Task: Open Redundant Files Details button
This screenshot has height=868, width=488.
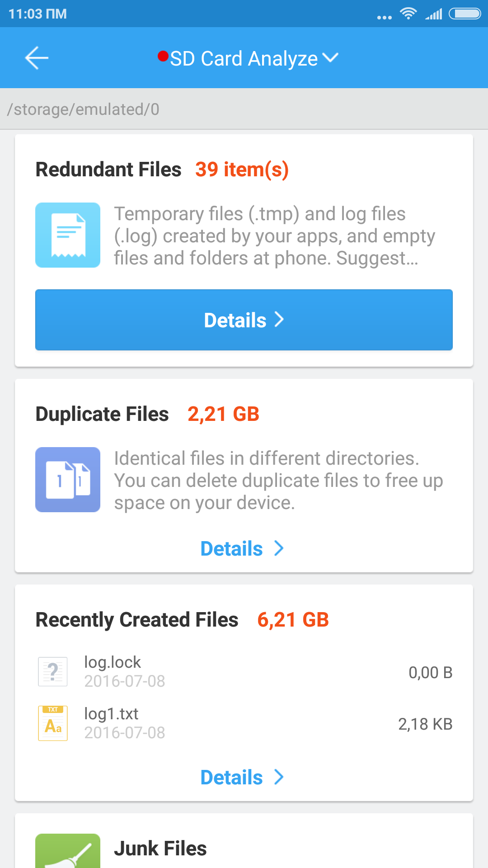Action: click(x=244, y=320)
